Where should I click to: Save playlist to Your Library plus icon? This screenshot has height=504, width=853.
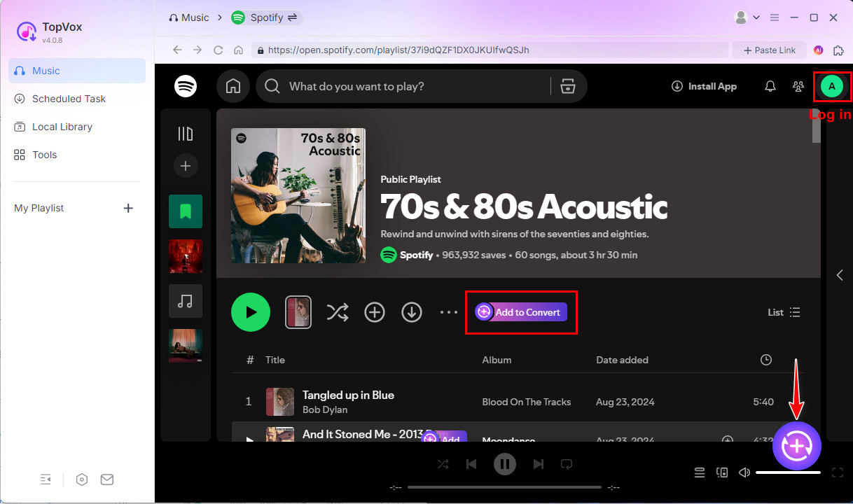375,312
